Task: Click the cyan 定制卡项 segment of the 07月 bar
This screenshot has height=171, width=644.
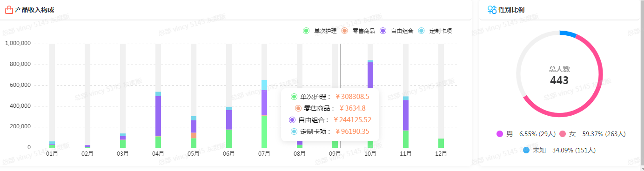Action: click(x=264, y=85)
